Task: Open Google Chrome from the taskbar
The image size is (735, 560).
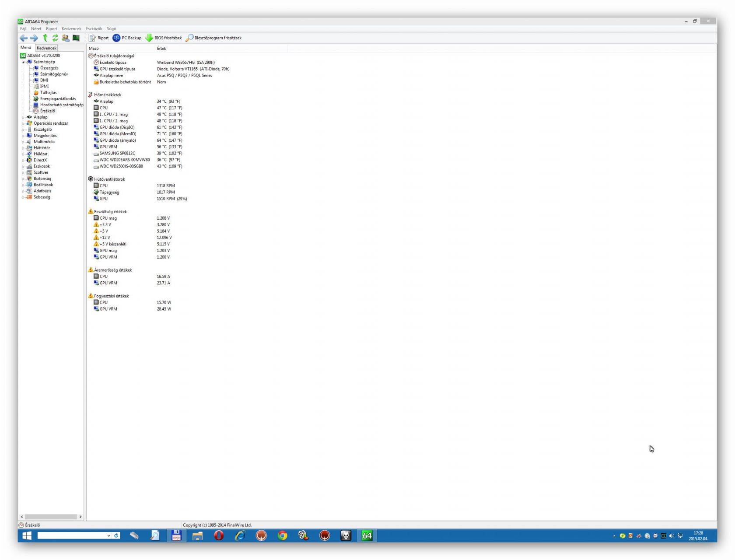Action: click(x=282, y=535)
